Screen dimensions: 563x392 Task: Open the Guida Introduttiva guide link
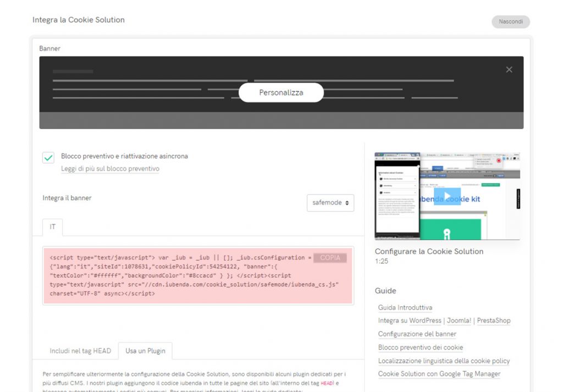[405, 308]
